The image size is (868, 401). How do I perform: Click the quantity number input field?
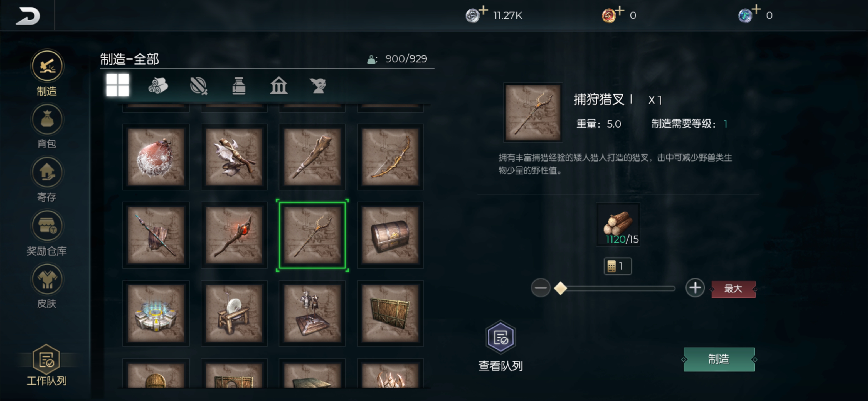pyautogui.click(x=617, y=266)
